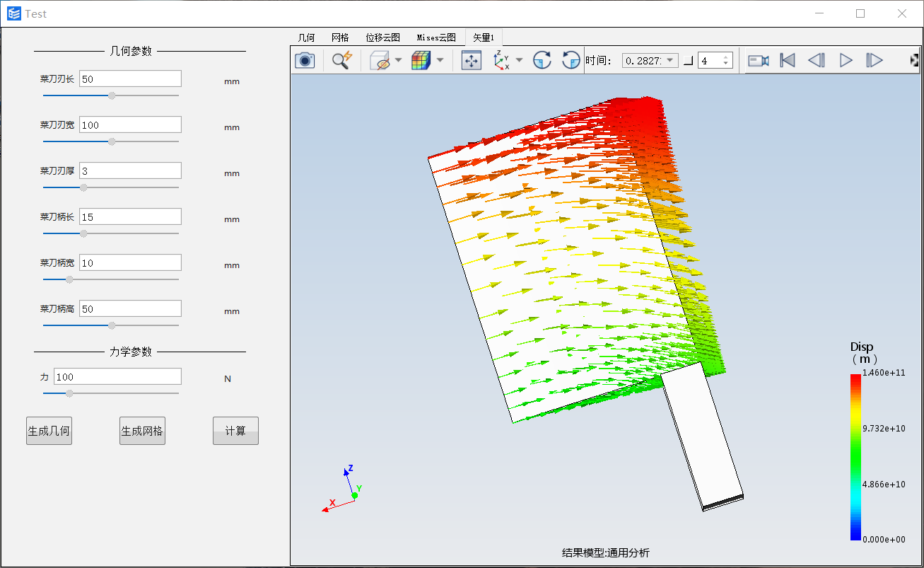The image size is (924, 568).
Task: Click the 菜刀刃宽 slider handle
Action: point(112,141)
